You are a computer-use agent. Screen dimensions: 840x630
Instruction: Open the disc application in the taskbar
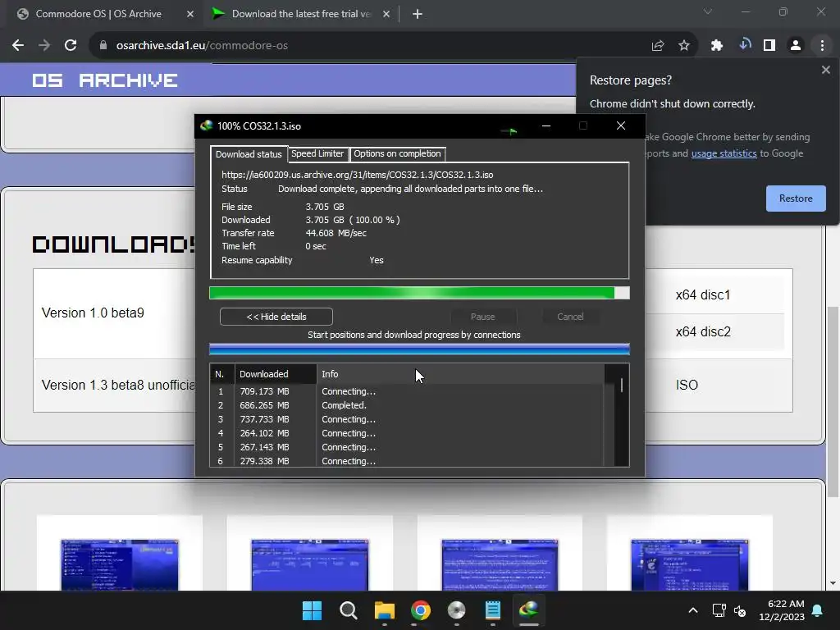tap(456, 610)
